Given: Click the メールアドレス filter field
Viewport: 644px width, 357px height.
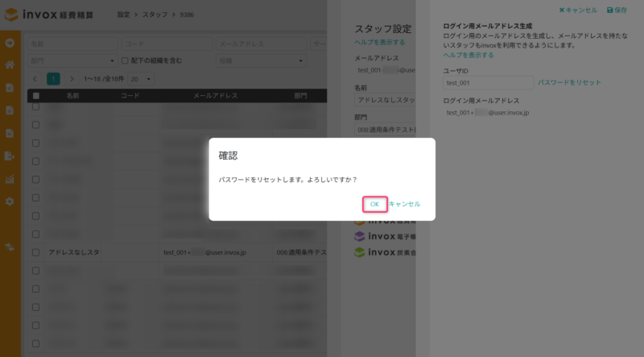Looking at the screenshot, I should tap(261, 44).
